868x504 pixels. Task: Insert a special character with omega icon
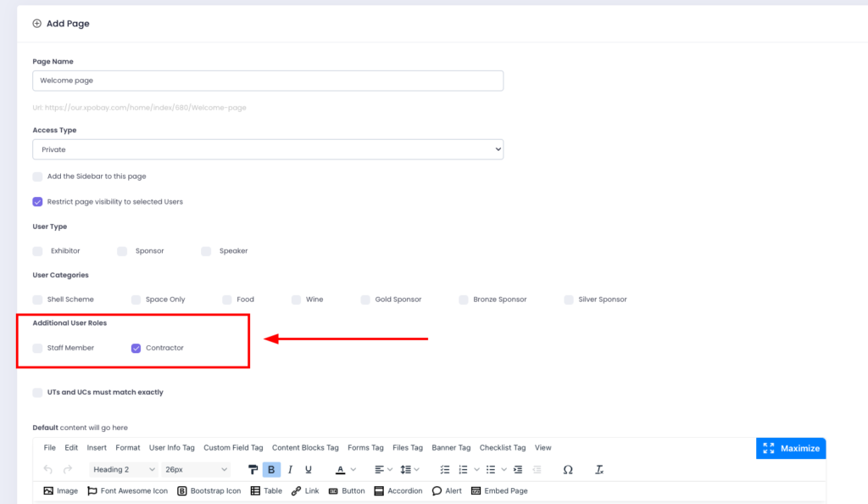click(568, 469)
